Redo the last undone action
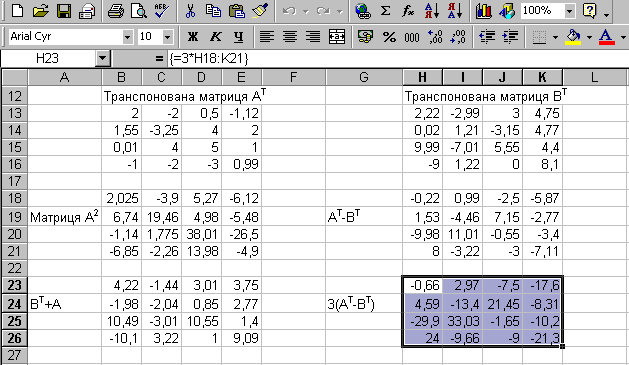629x365 pixels. (x=323, y=11)
